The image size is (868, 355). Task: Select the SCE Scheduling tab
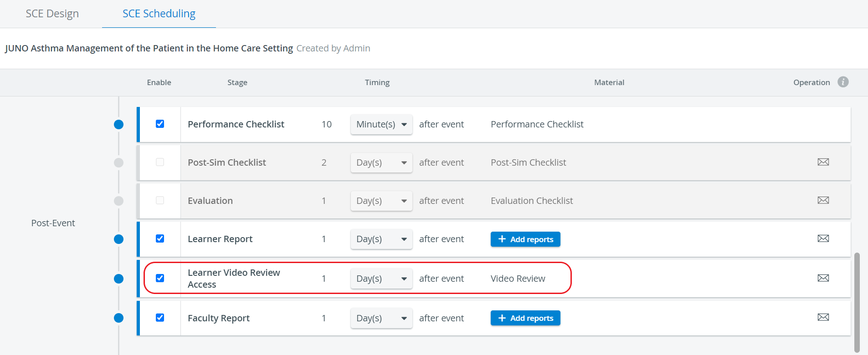pos(159,14)
